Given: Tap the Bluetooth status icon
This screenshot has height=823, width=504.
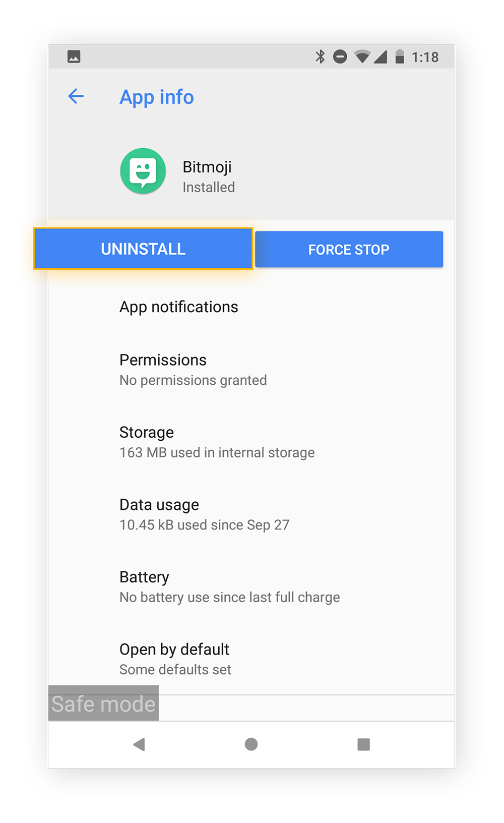Looking at the screenshot, I should click(x=320, y=56).
